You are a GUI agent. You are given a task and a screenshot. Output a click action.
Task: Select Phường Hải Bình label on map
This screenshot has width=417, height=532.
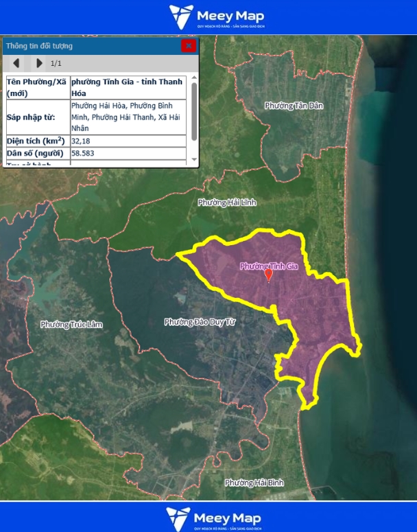pos(254,483)
